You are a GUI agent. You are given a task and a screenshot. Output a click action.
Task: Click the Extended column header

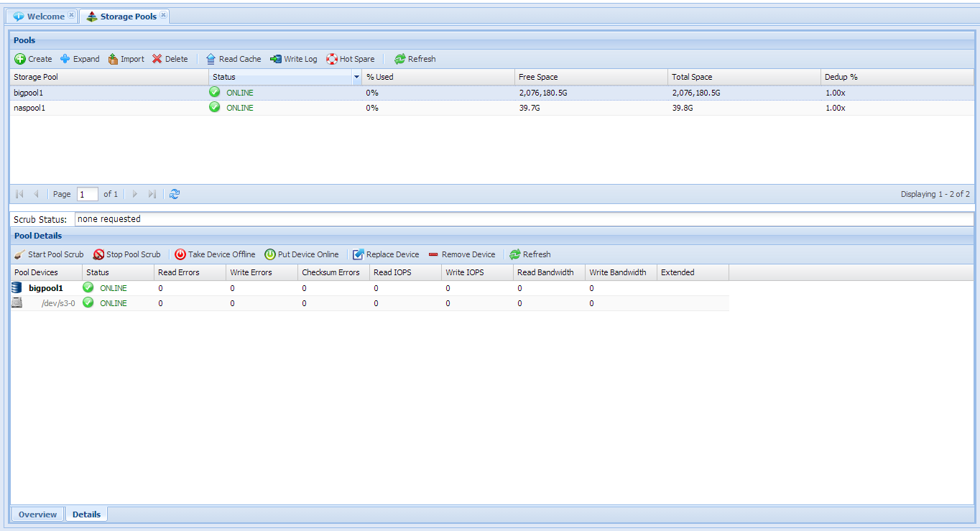(x=693, y=272)
